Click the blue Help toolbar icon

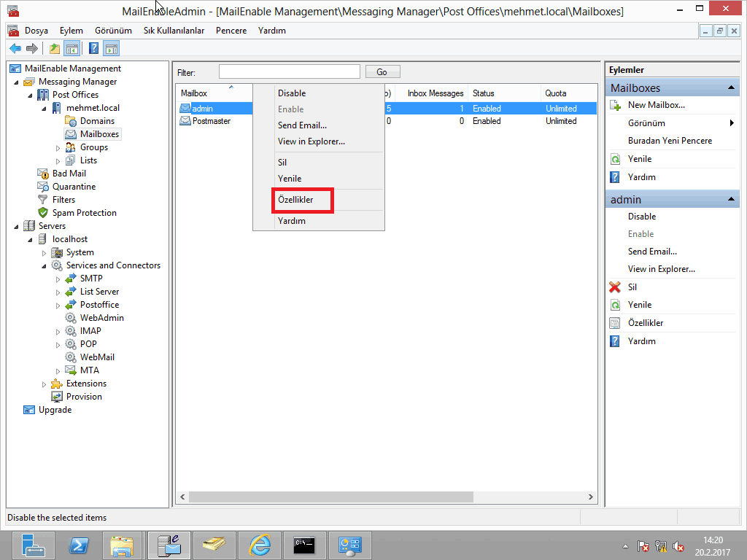93,49
